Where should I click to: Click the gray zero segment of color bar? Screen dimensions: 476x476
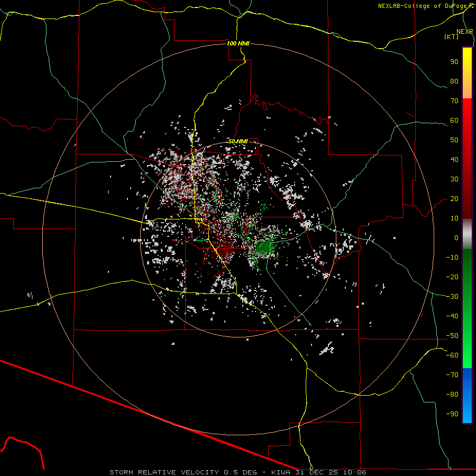[467, 234]
